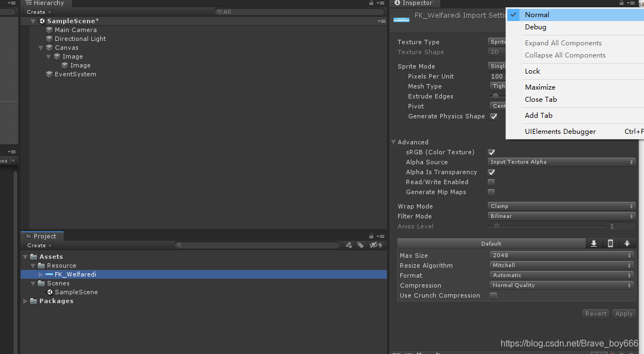Click the Resource folder icon
The height and width of the screenshot is (354, 644).
click(x=42, y=265)
